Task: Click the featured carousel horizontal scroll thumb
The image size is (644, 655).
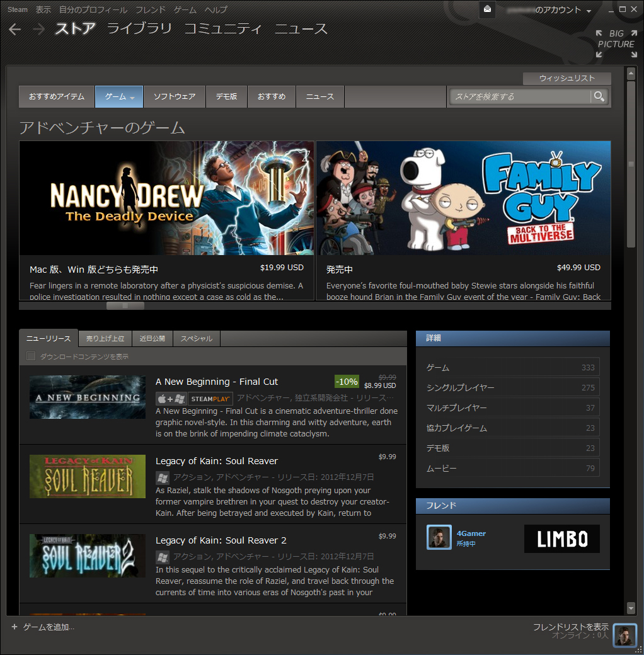Action: (125, 306)
